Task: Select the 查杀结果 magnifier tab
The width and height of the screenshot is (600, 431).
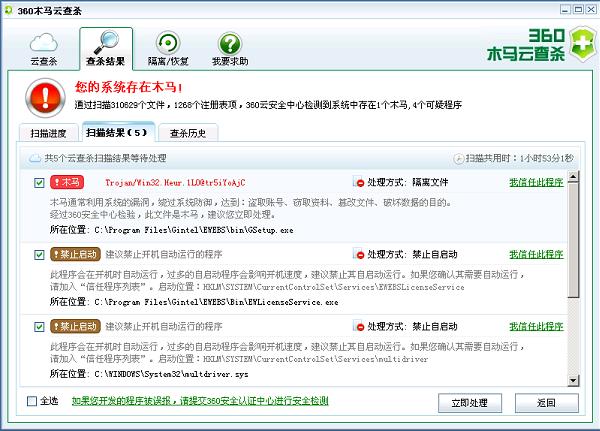Action: pyautogui.click(x=106, y=49)
